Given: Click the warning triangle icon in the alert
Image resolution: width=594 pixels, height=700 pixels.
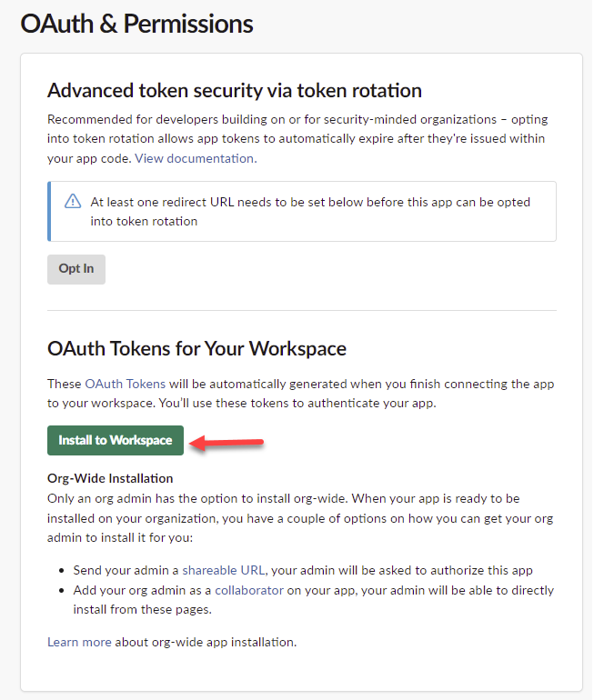Looking at the screenshot, I should 73,202.
